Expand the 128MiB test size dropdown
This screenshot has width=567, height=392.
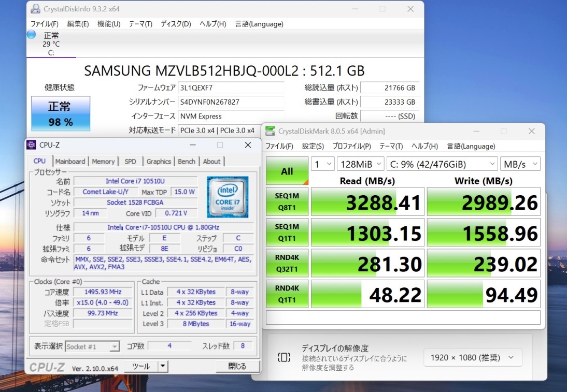pyautogui.click(x=361, y=164)
